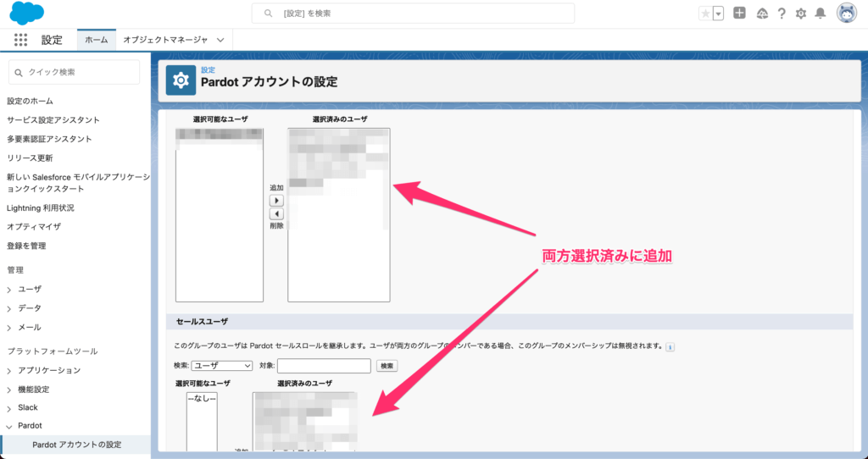Open リリース更新 in the sidebar

coord(30,158)
